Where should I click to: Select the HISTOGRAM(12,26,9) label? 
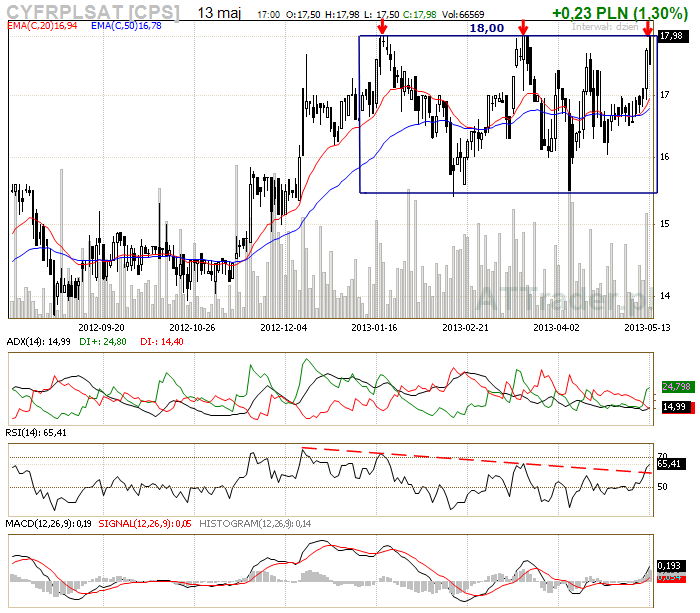(255, 524)
